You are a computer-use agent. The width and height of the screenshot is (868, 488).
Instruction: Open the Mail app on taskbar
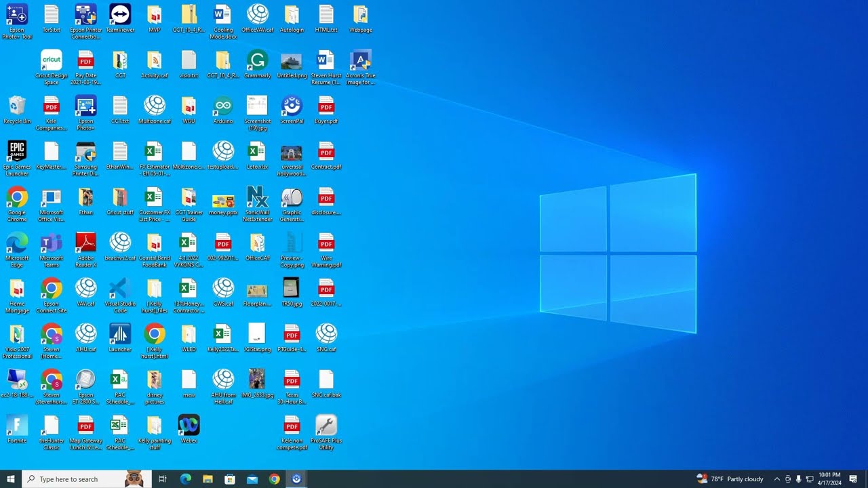click(x=252, y=479)
